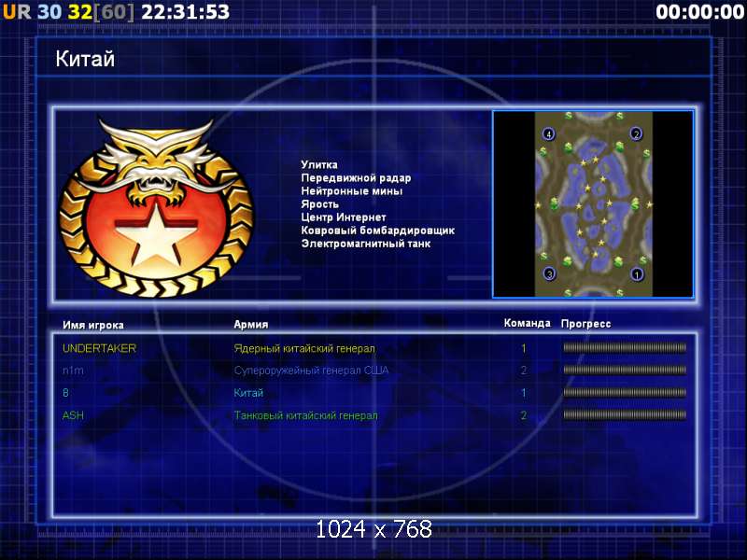This screenshot has height=560, width=747.
Task: Select start position 3 on the map
Action: [549, 273]
